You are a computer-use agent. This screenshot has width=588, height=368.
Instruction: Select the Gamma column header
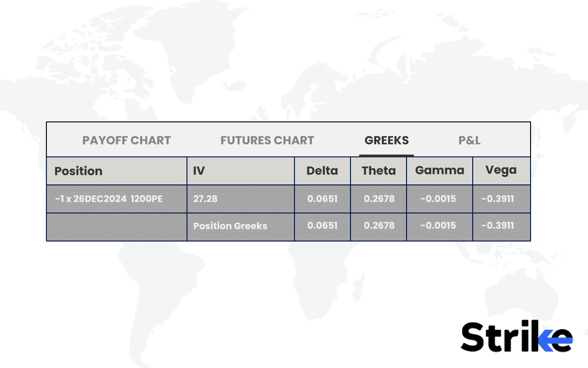[440, 171]
